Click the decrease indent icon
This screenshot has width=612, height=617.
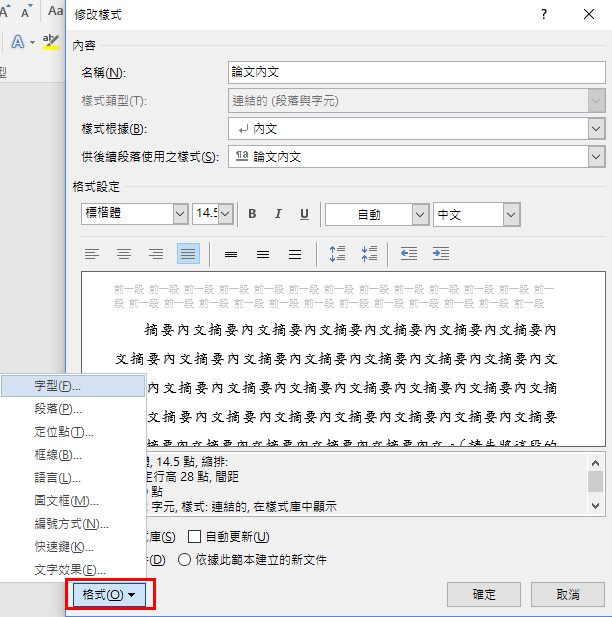[x=409, y=254]
